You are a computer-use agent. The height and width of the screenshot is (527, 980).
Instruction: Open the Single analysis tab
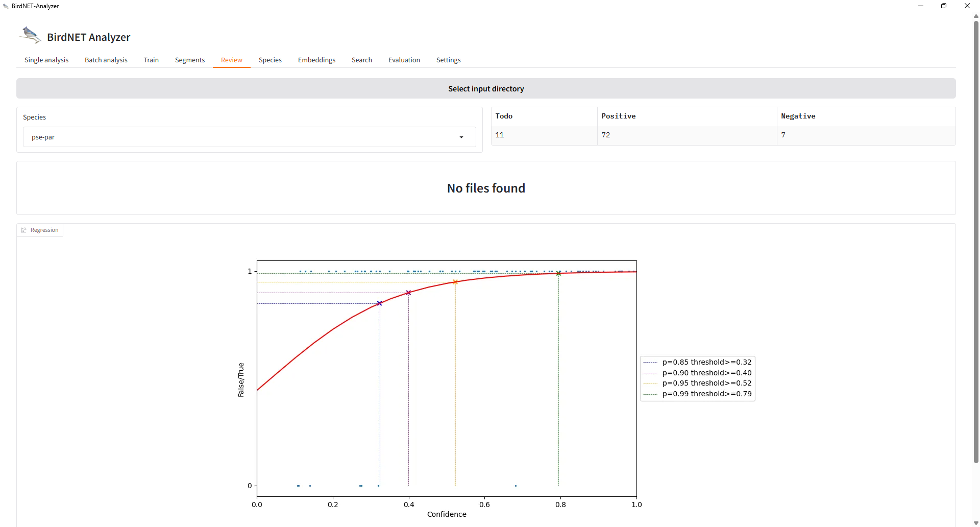(x=46, y=60)
